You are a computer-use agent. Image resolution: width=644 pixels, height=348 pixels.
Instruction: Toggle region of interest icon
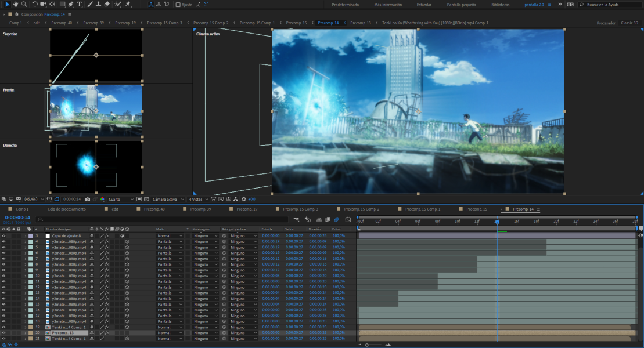[x=139, y=199]
